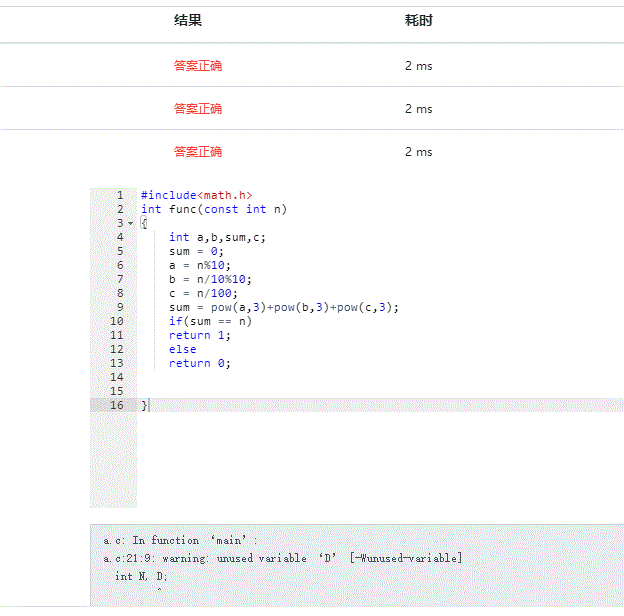Place cursor on the return 1; line
Screen dimensions: 624x616
pyautogui.click(x=199, y=335)
